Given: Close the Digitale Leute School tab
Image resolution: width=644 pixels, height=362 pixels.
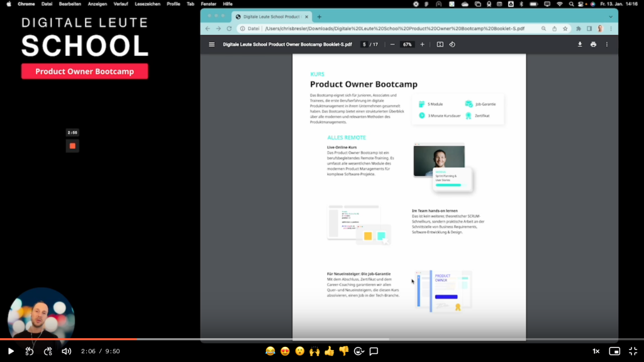Looking at the screenshot, I should tap(306, 17).
